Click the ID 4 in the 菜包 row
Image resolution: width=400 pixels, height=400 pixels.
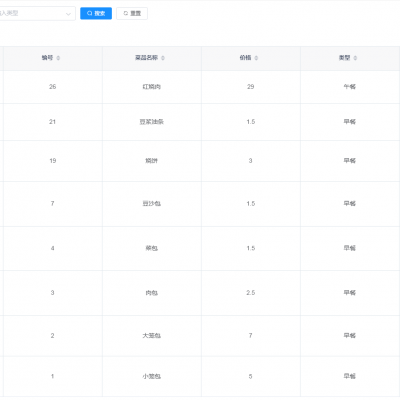[52, 248]
